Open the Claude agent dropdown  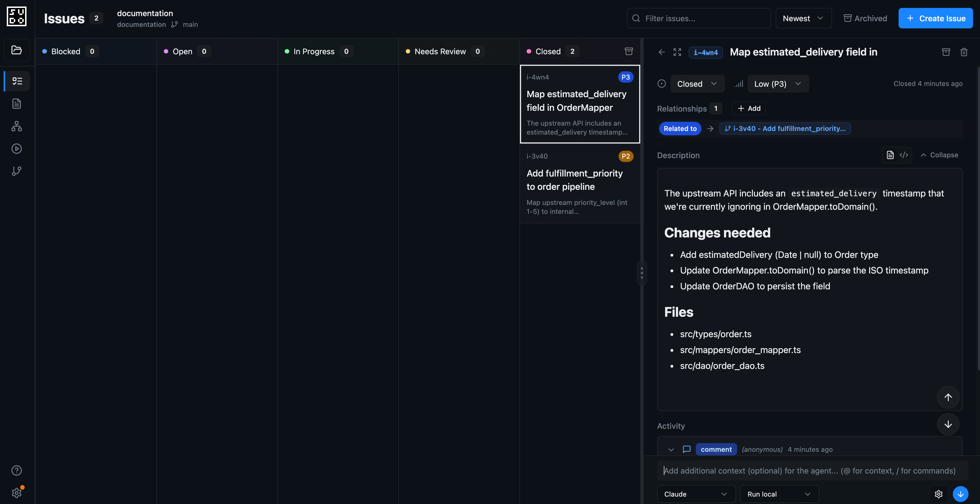696,494
